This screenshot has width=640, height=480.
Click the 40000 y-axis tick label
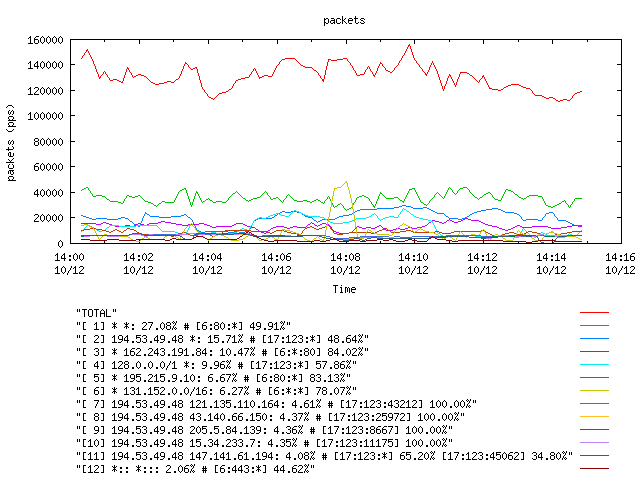pyautogui.click(x=48, y=193)
